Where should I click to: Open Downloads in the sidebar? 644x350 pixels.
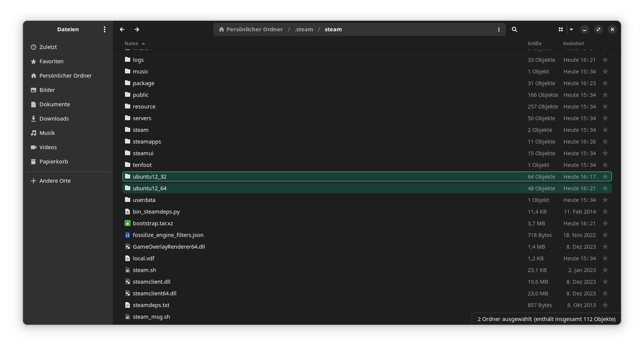pos(68,119)
